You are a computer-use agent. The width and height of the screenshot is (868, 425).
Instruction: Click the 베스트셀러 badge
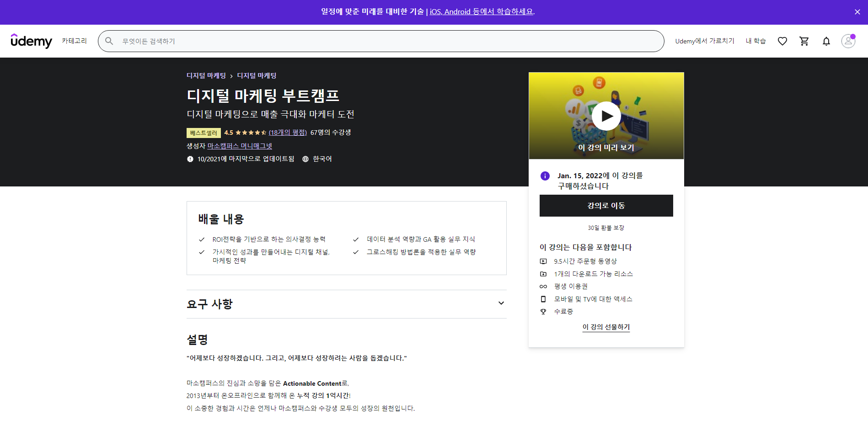pos(204,133)
